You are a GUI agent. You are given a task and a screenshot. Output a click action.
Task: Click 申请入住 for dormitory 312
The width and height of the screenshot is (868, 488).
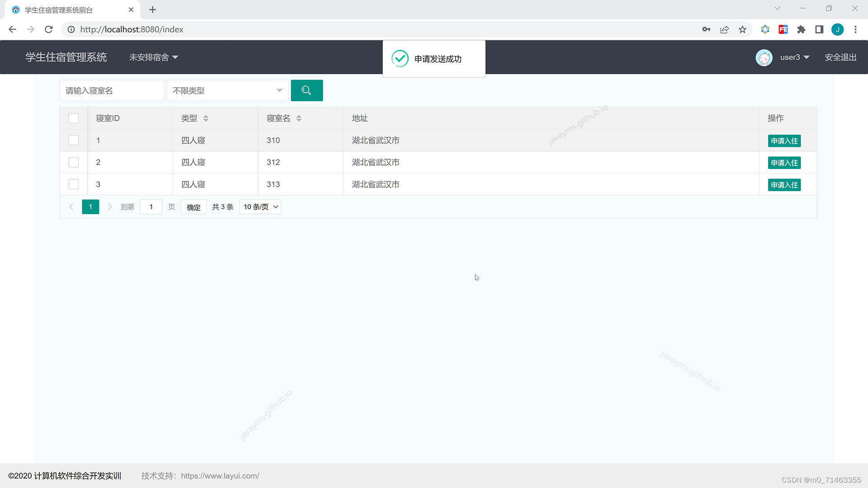pos(784,163)
